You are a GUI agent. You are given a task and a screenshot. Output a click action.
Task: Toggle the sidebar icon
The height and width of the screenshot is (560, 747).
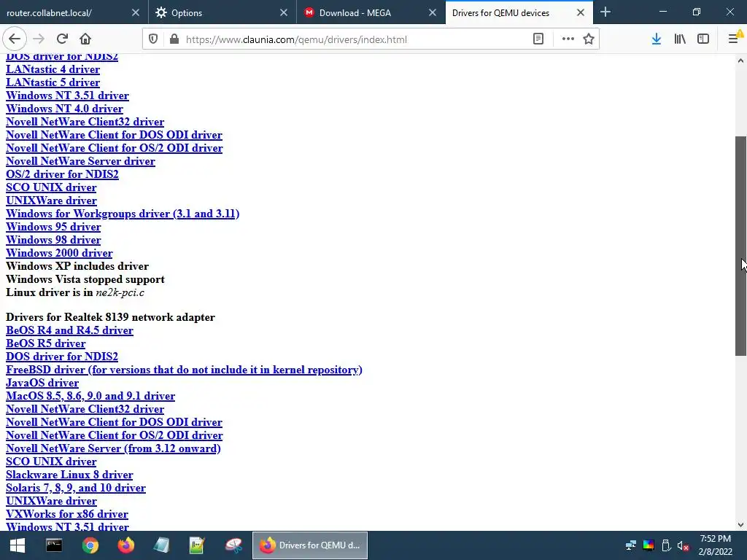click(703, 39)
